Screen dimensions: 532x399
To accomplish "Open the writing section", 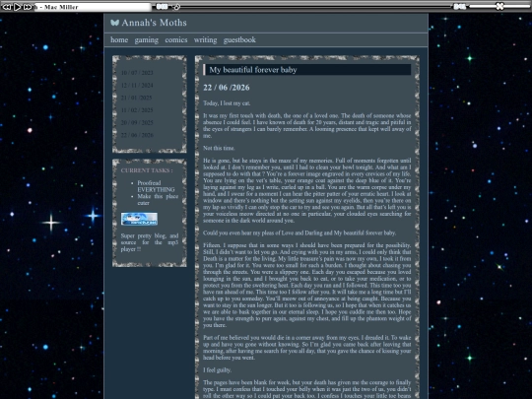I will click(205, 40).
